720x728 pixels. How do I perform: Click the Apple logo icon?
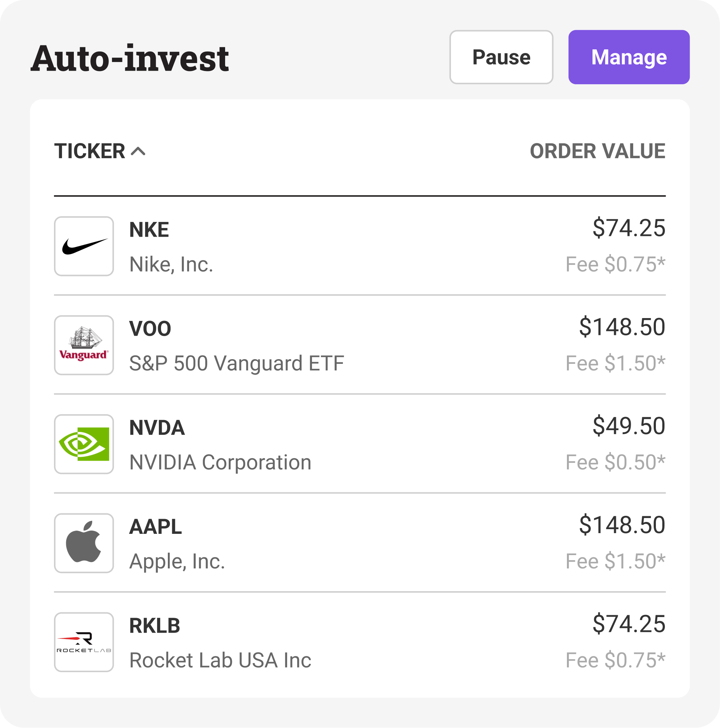[84, 543]
